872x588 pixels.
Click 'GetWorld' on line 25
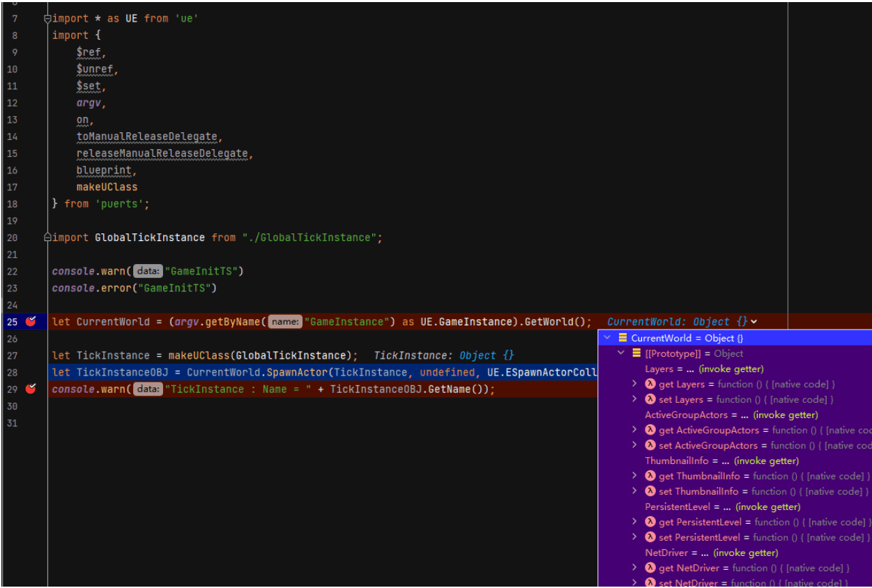(x=549, y=321)
